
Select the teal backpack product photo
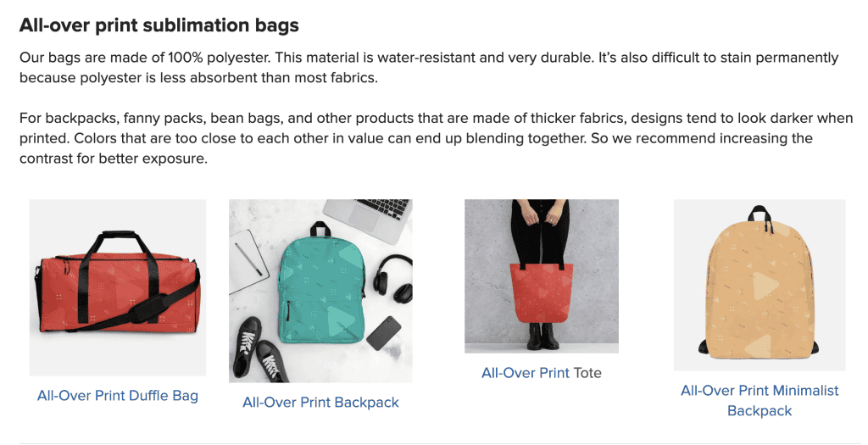point(320,291)
